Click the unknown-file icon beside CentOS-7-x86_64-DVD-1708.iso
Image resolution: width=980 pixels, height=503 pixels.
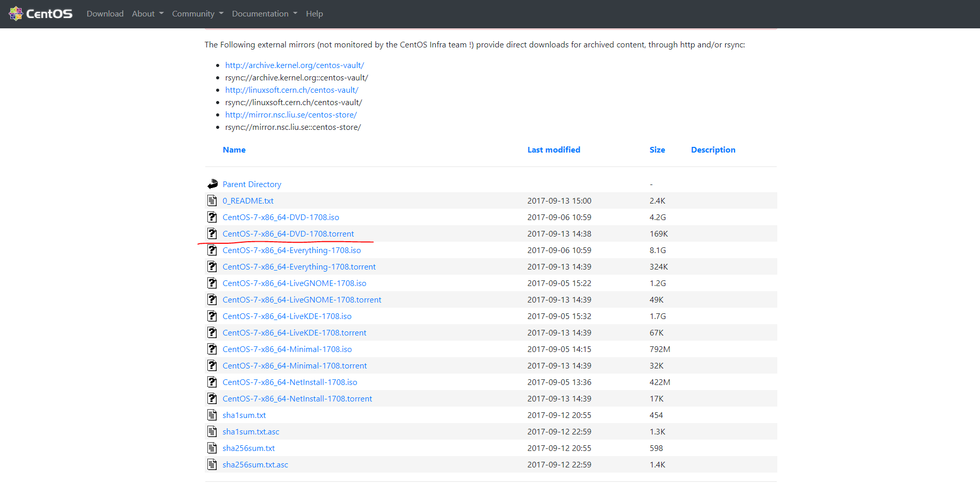tap(212, 217)
